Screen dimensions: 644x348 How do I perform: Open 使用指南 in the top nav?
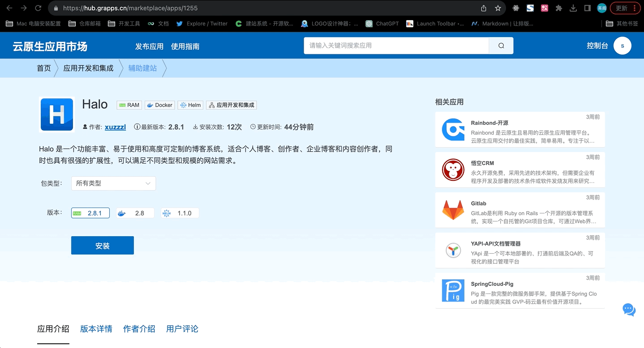(x=185, y=47)
